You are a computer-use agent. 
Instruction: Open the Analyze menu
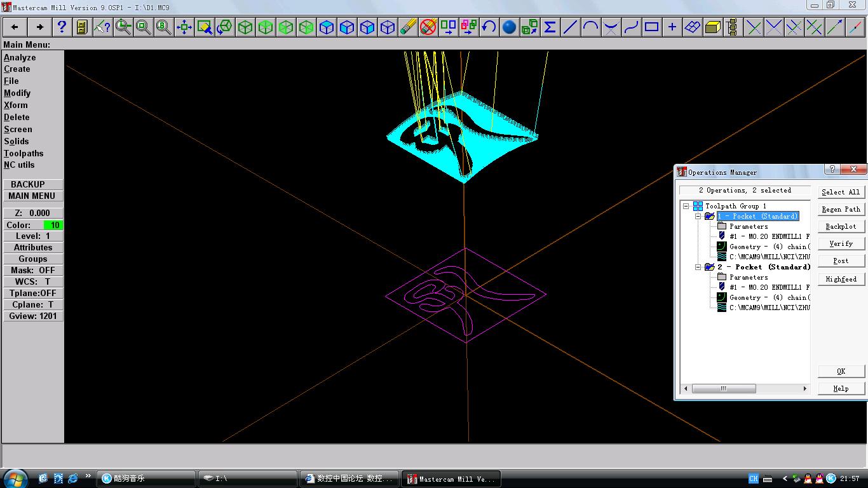click(x=20, y=57)
